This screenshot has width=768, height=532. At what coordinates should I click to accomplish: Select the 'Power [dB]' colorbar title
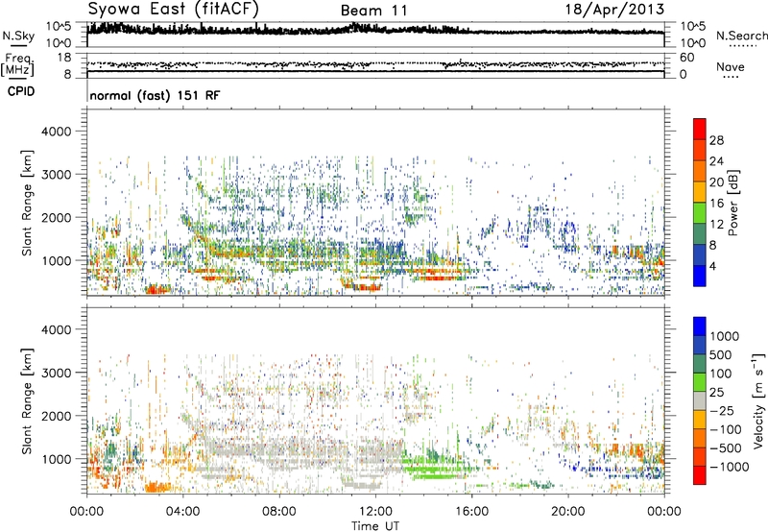tap(732, 203)
